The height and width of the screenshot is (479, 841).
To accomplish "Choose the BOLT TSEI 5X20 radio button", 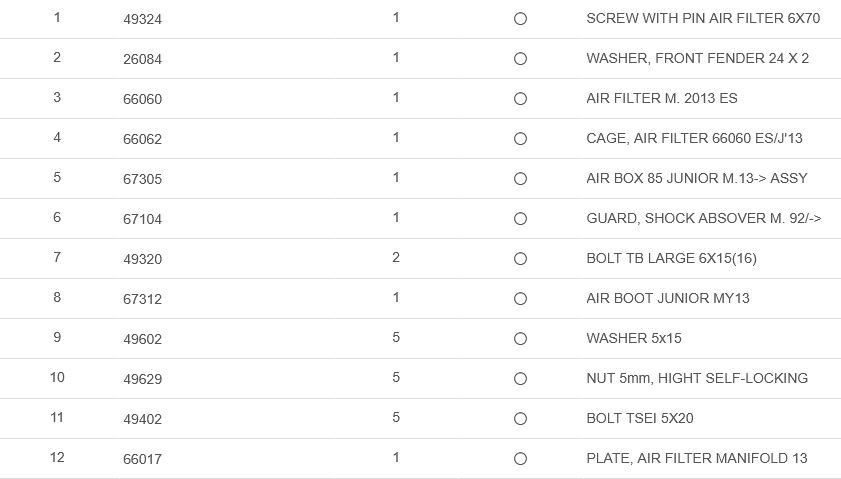I will 520,419.
